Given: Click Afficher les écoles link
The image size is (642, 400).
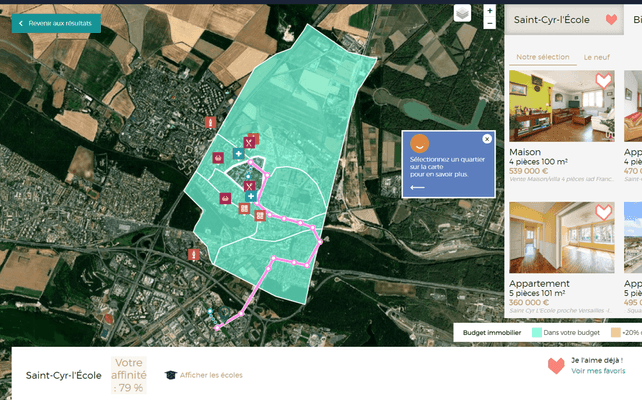Looking at the screenshot, I should [x=211, y=375].
